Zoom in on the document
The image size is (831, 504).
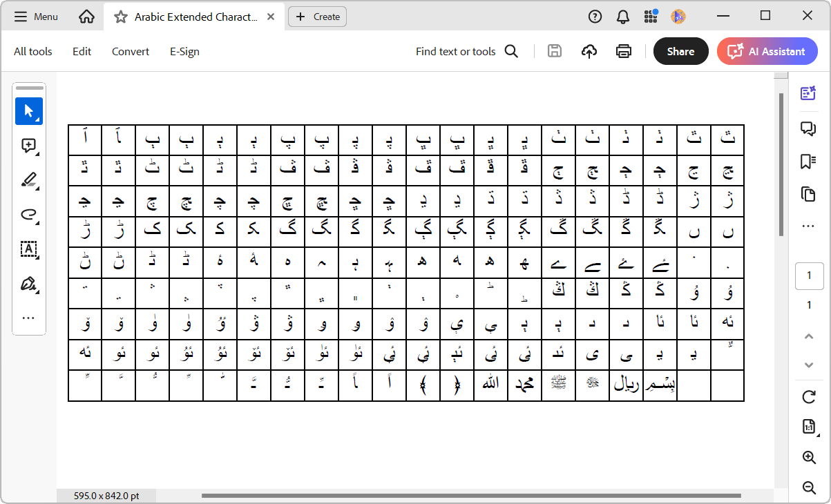click(x=809, y=457)
